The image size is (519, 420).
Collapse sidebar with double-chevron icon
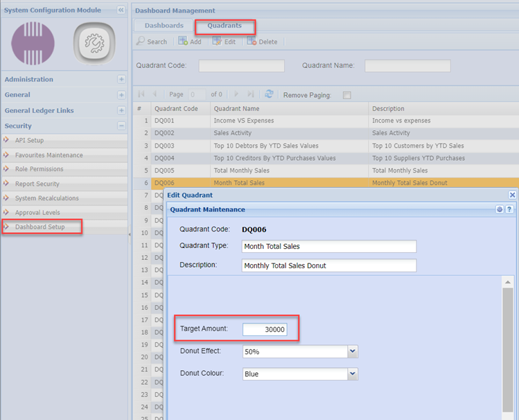(121, 10)
